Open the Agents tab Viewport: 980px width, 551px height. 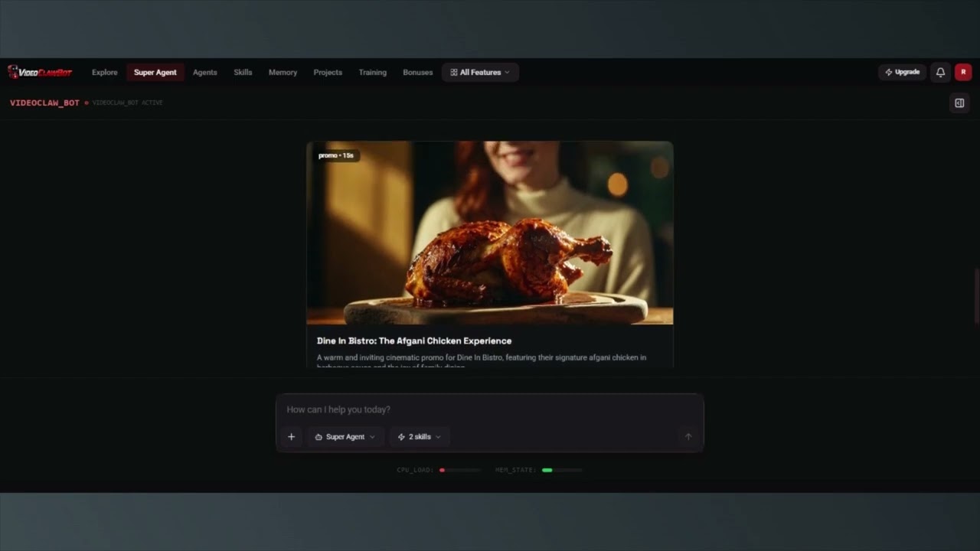pyautogui.click(x=205, y=72)
